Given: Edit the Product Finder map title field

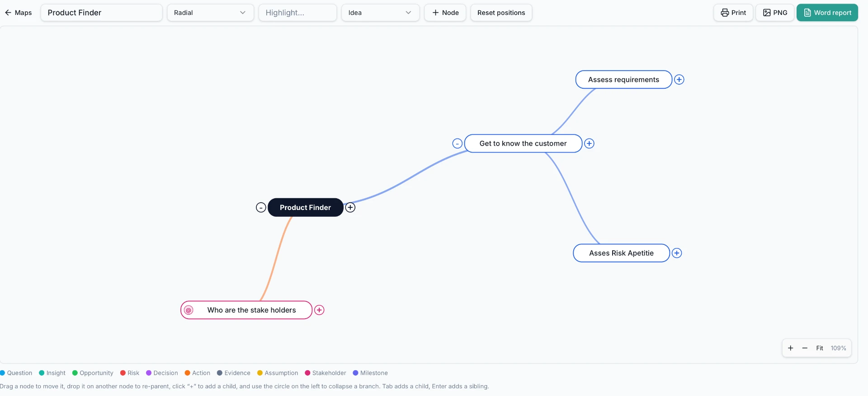Looking at the screenshot, I should pos(101,13).
